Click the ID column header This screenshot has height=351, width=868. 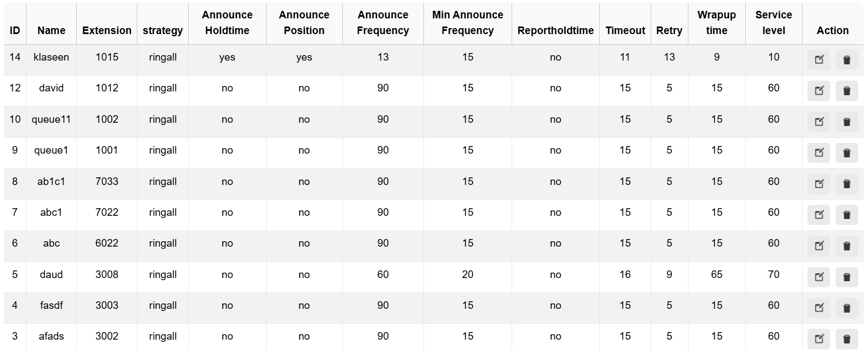(x=15, y=30)
